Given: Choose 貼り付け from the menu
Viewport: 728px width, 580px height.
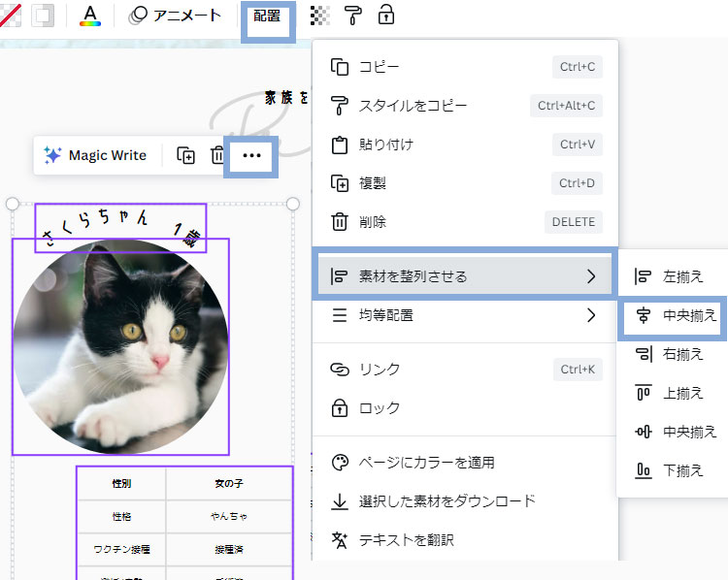Looking at the screenshot, I should tap(465, 145).
